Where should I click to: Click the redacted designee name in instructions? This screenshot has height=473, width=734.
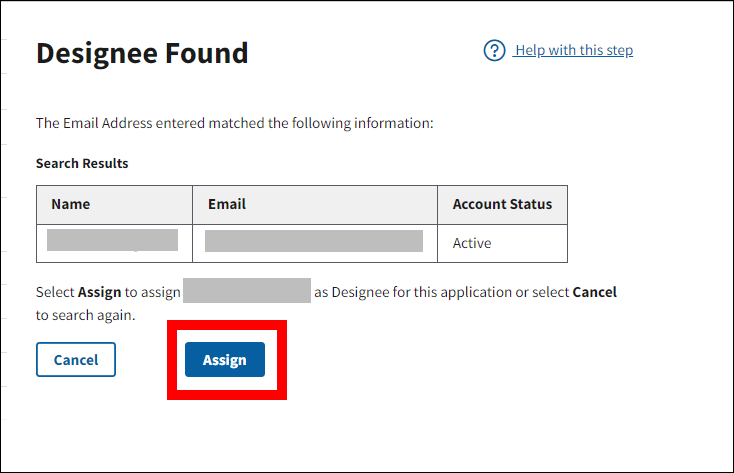pyautogui.click(x=247, y=291)
